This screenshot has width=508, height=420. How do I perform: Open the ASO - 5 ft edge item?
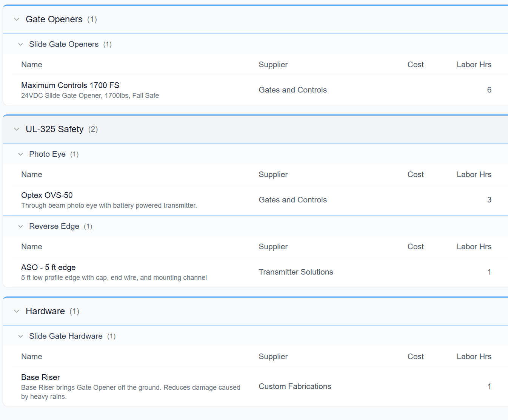[x=48, y=267]
